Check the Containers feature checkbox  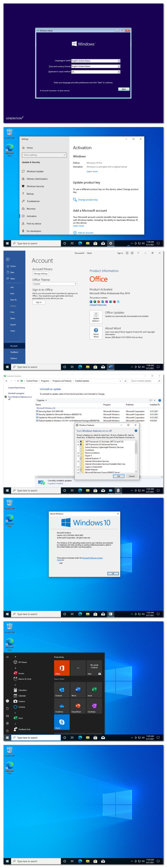coord(81,450)
